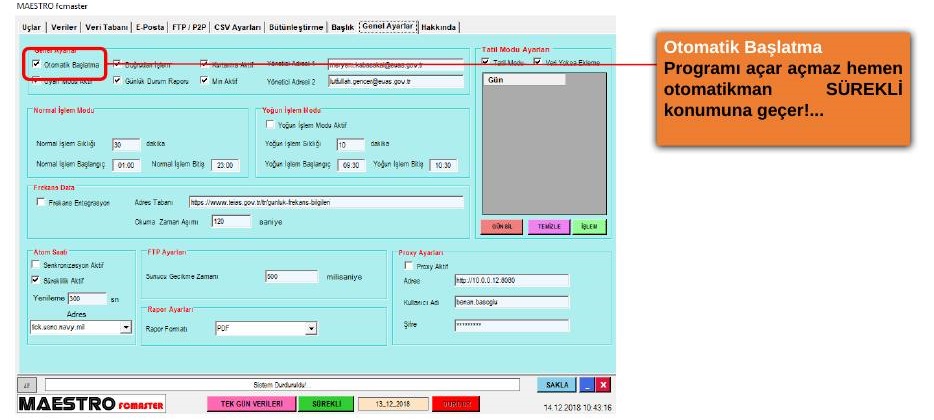
Task: Click the Normal İşlem Başlangıç time field
Action: [x=126, y=166]
